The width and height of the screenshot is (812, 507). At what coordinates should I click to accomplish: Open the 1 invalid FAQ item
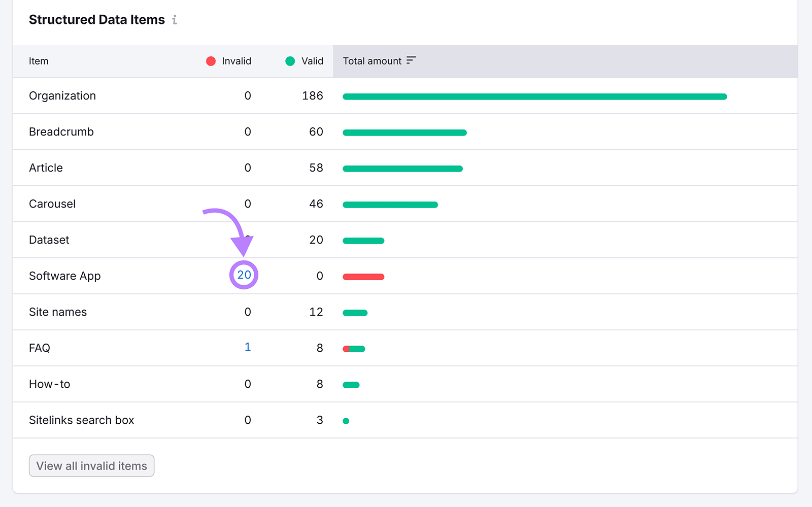[x=248, y=348]
